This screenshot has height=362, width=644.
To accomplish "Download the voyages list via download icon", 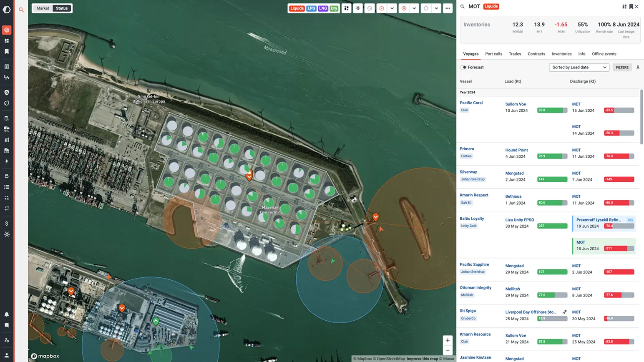I will 638,67.
